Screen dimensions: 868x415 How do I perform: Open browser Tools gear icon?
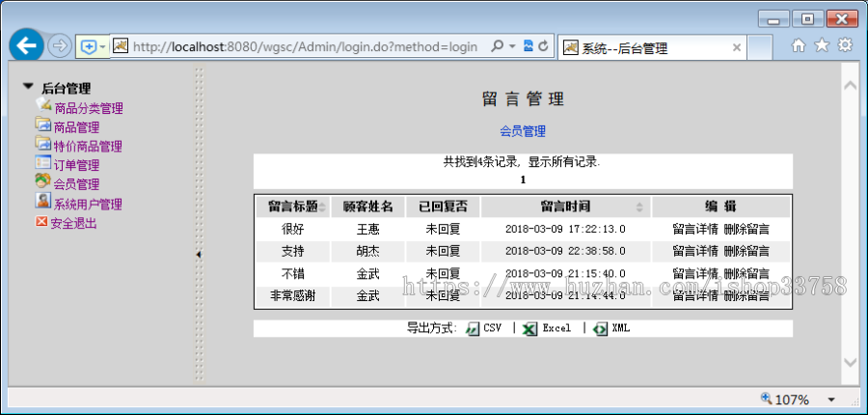[x=845, y=46]
